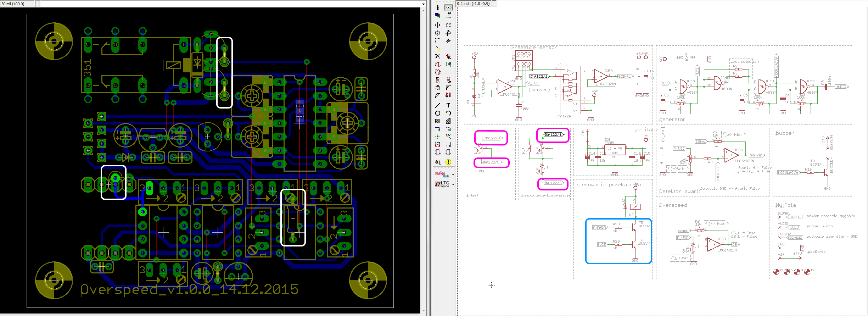Image resolution: width=868 pixels, height=316 pixels.
Task: Click the 'generator' schematic label
Action: [672, 120]
